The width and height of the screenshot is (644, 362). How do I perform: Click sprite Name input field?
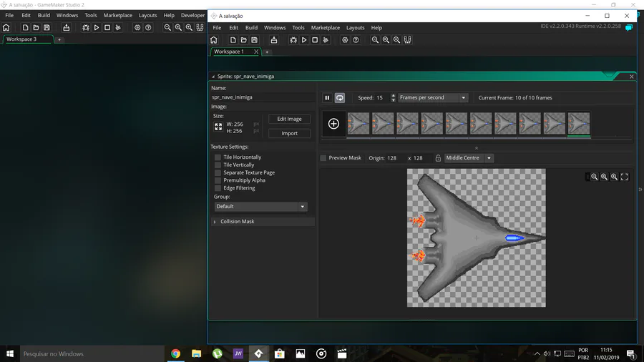tap(263, 97)
